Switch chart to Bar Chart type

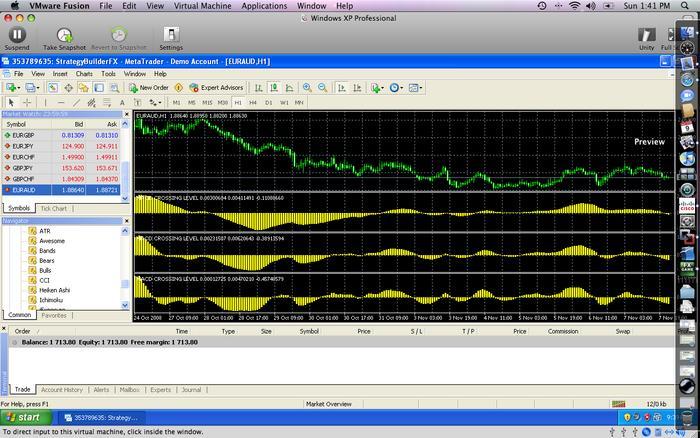point(258,88)
